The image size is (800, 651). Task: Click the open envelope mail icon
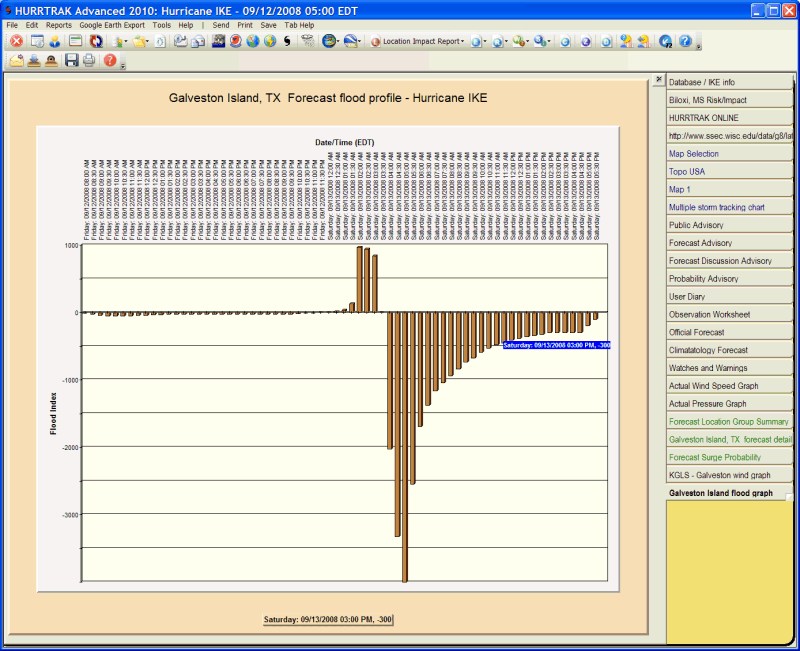point(17,61)
